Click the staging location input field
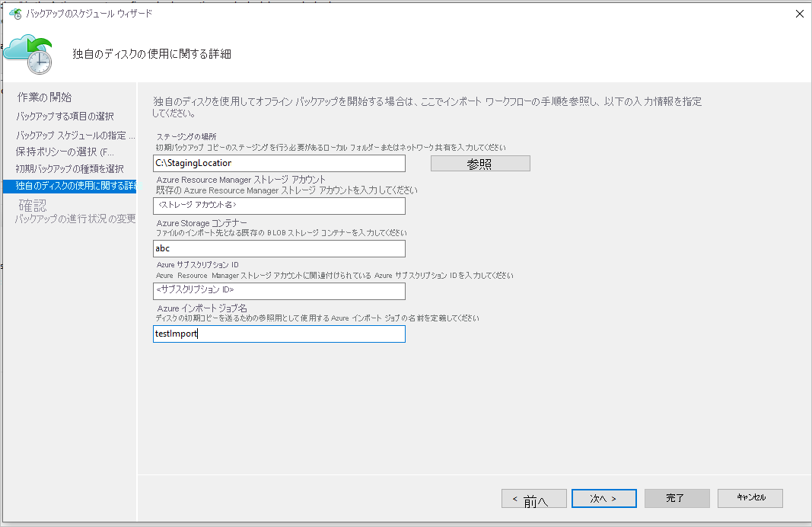The image size is (812, 527). coord(279,163)
